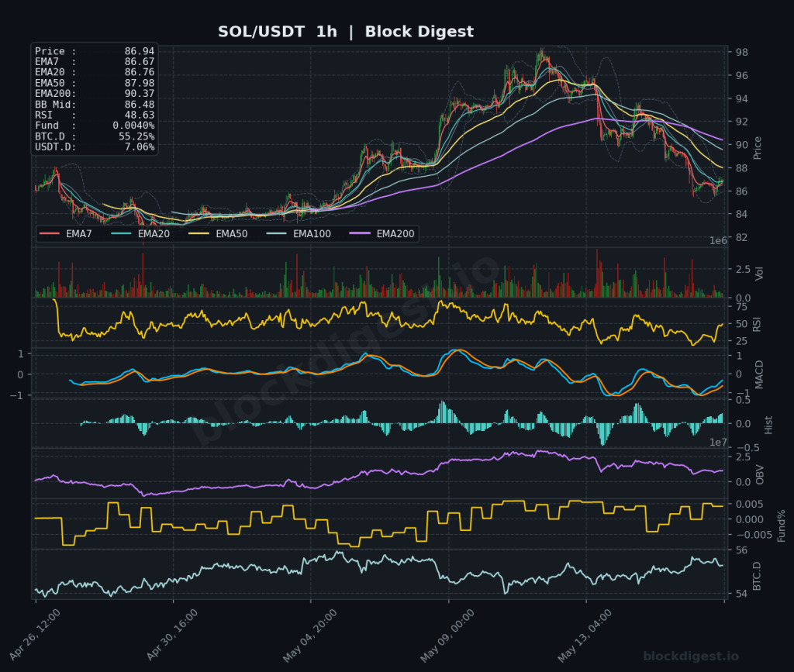Click the "EMA100" label in the legend
Image resolution: width=794 pixels, height=672 pixels.
[x=312, y=234]
